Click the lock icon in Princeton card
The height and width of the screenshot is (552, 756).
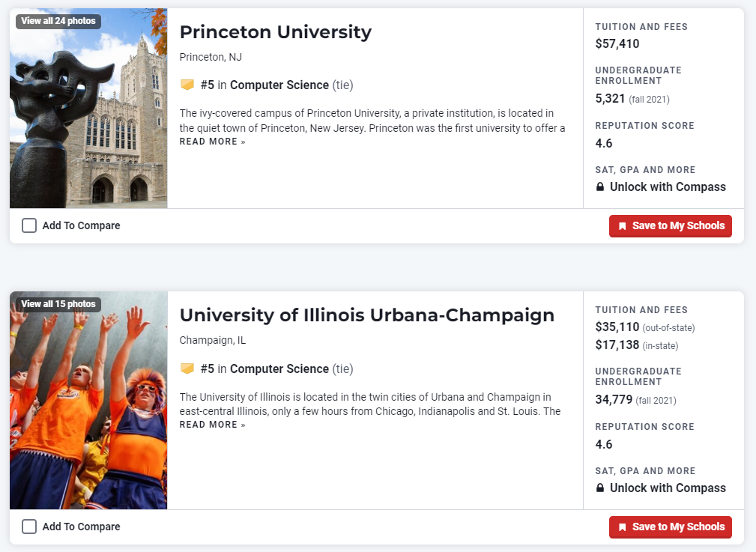[600, 187]
